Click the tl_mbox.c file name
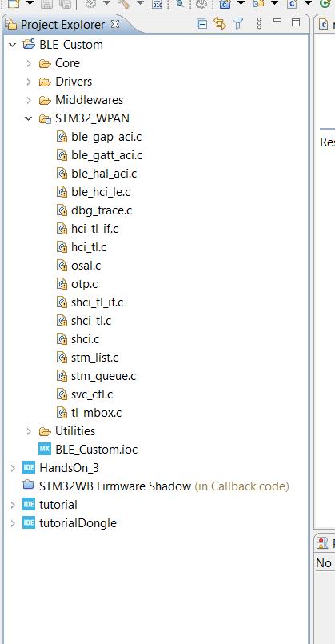Screen dimensions: 335x644 pyautogui.click(x=96, y=413)
